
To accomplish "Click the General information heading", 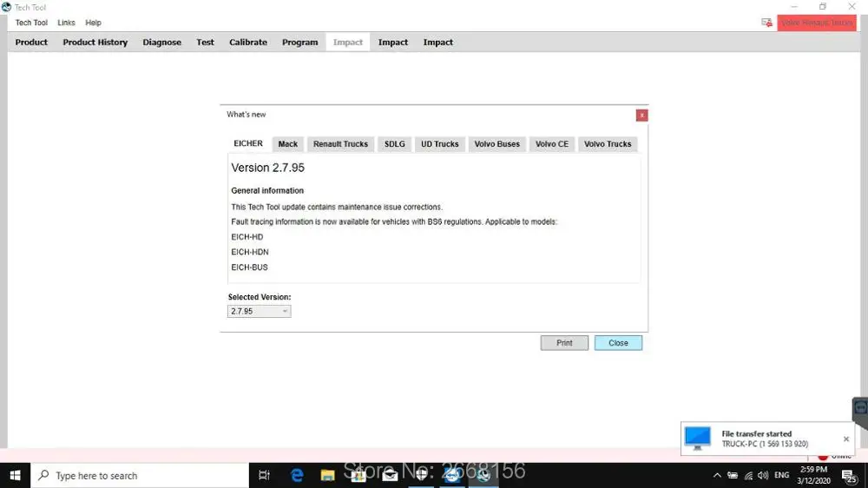I will click(267, 190).
